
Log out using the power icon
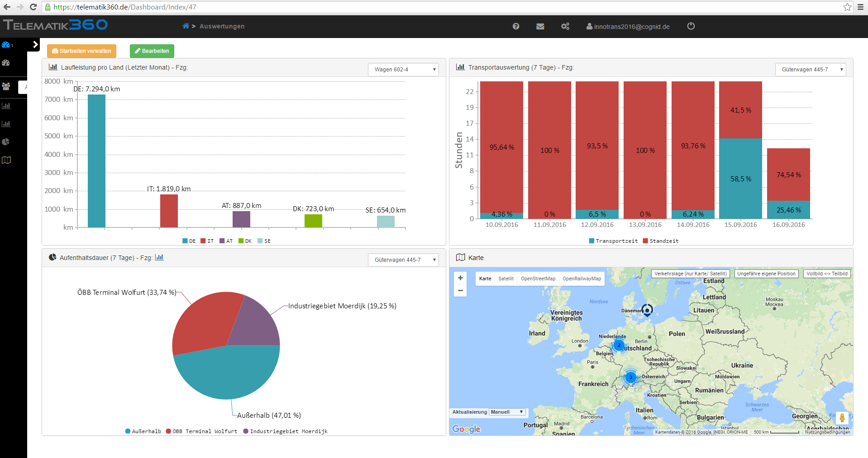[691, 26]
